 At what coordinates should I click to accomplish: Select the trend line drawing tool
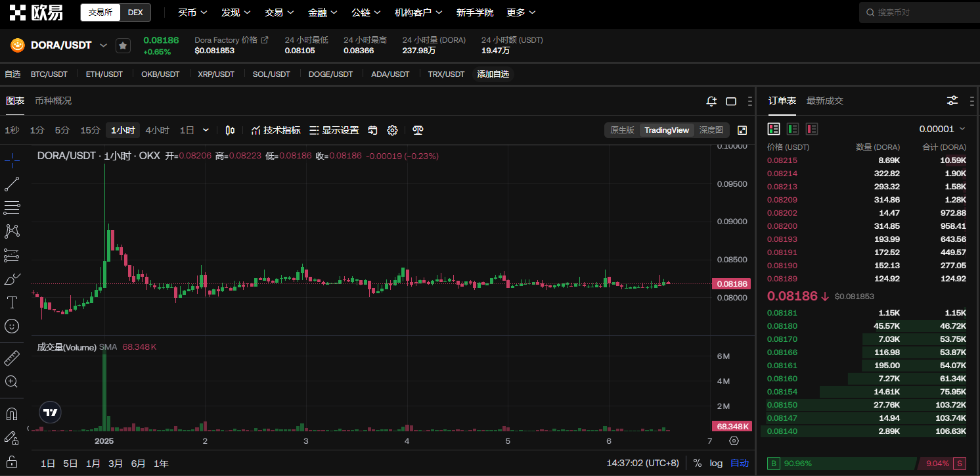[12, 184]
